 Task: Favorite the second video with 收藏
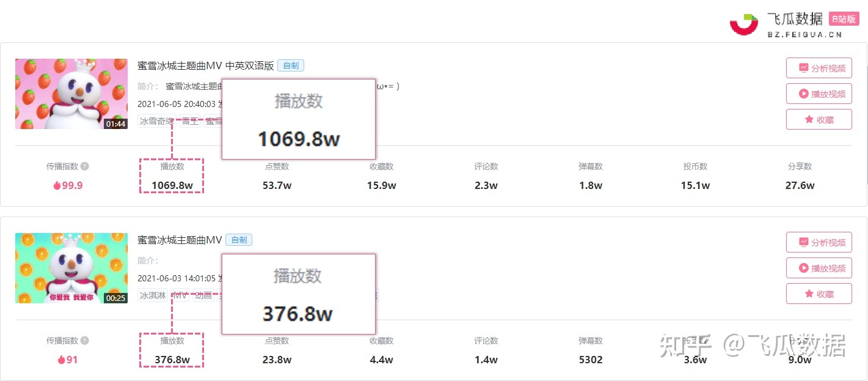click(819, 294)
